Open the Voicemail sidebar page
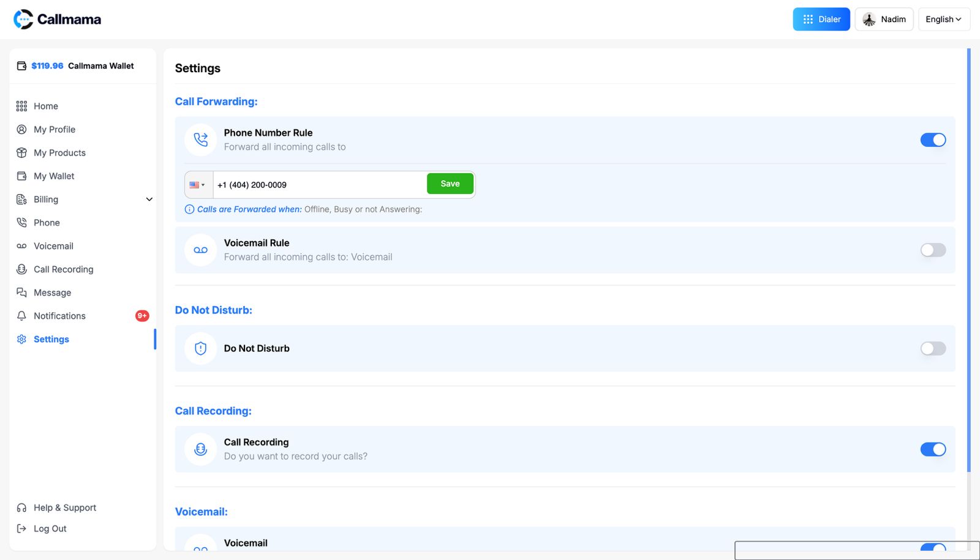The width and height of the screenshot is (980, 560). pos(53,245)
